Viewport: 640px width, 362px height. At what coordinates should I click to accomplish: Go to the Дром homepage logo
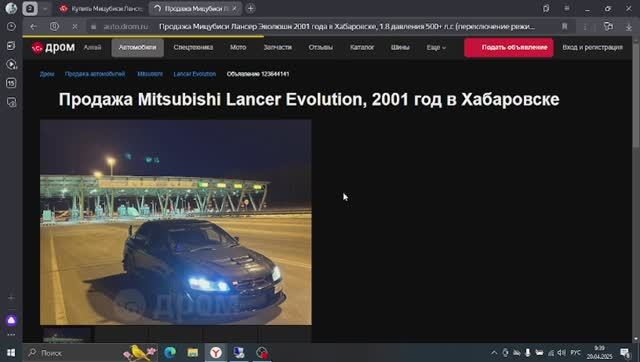[x=53, y=48]
